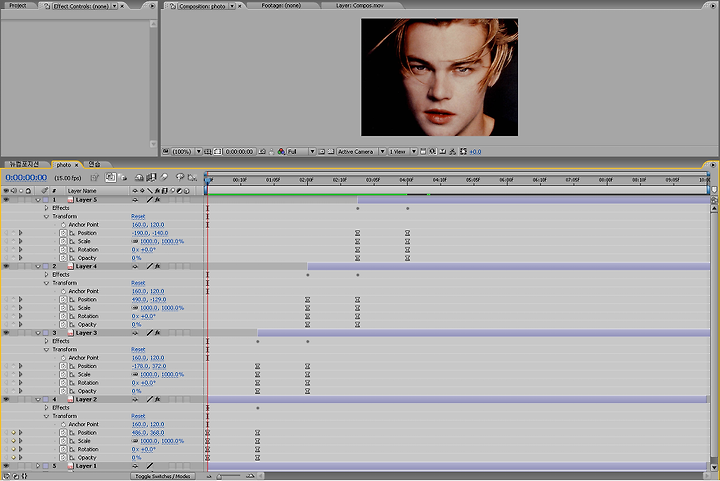This screenshot has width=720, height=481.
Task: Toggle pixel aspect ratio correction icon
Action: point(423,151)
